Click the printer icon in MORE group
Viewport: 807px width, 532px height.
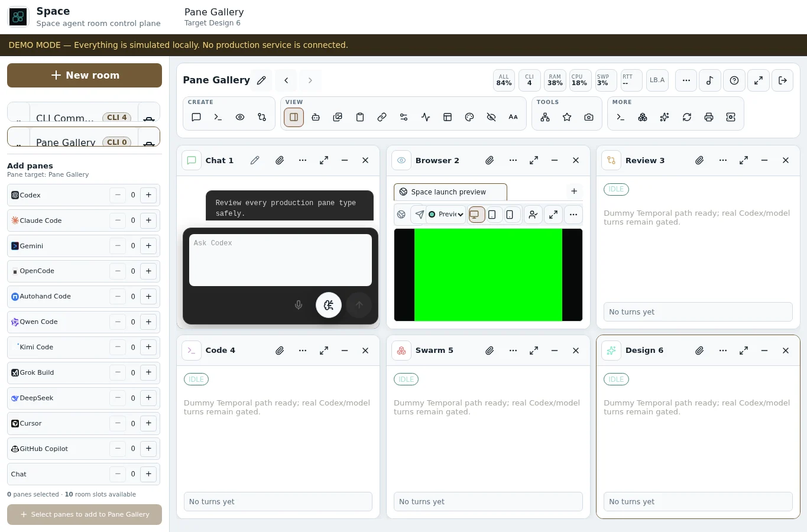pyautogui.click(x=709, y=117)
